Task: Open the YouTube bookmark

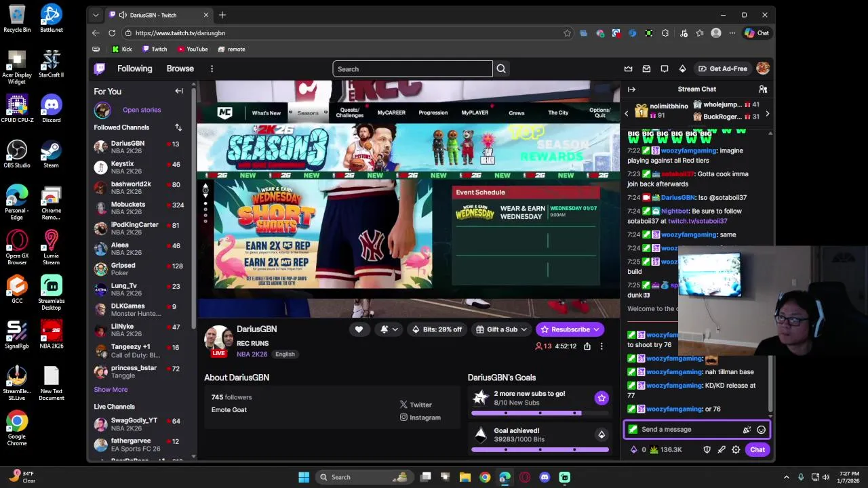Action: coord(193,49)
